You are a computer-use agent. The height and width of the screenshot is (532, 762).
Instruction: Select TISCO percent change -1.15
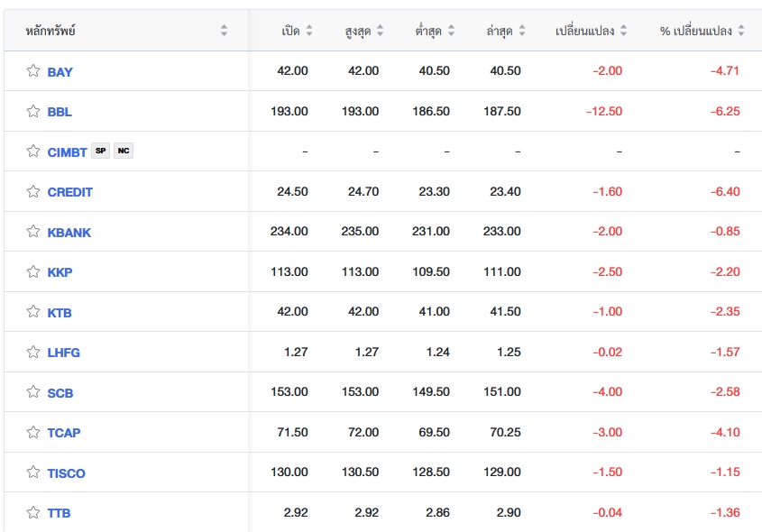(x=725, y=472)
